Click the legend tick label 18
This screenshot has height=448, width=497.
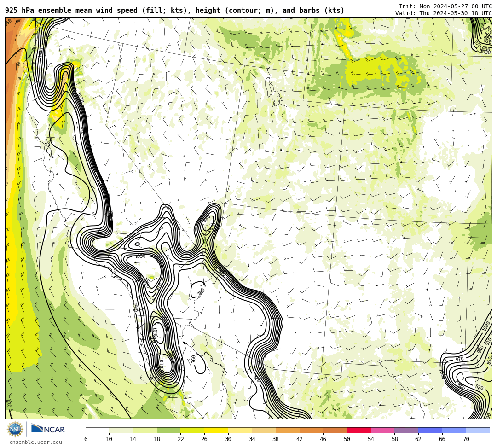click(x=157, y=439)
